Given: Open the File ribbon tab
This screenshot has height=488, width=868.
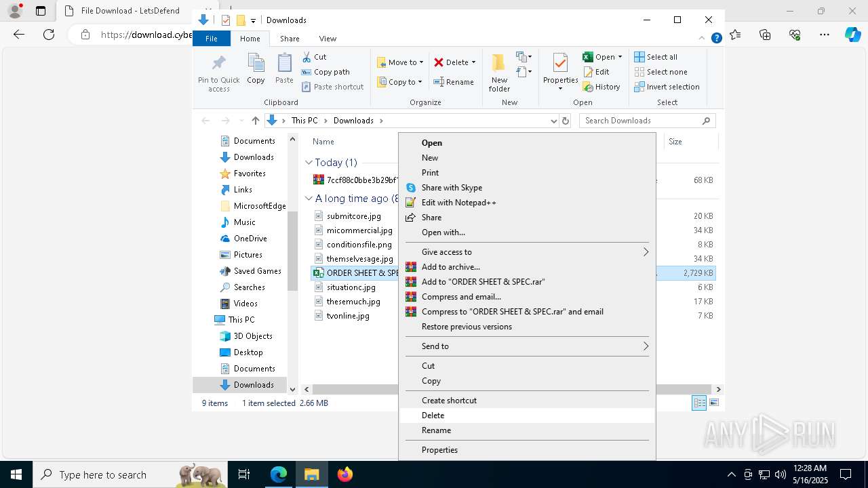Looking at the screenshot, I should coord(212,39).
